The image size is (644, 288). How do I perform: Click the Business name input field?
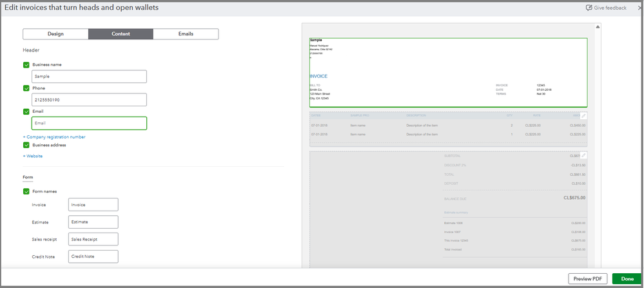pyautogui.click(x=89, y=76)
